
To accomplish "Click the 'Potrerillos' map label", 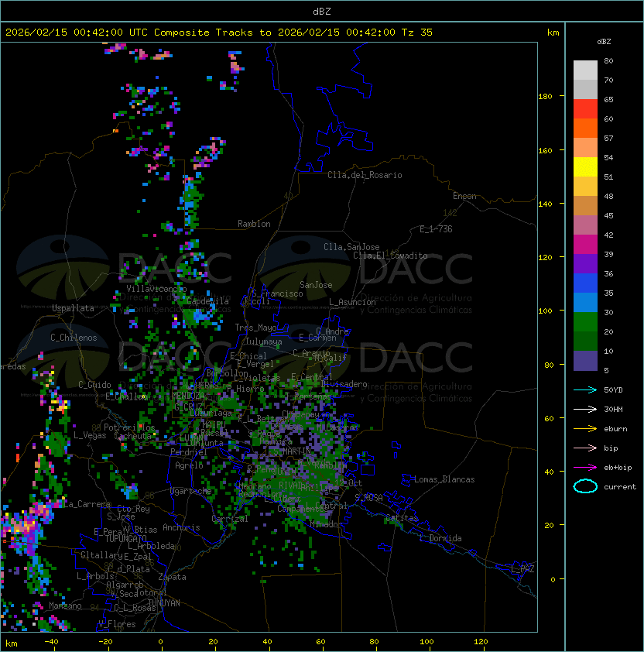I will [x=129, y=427].
